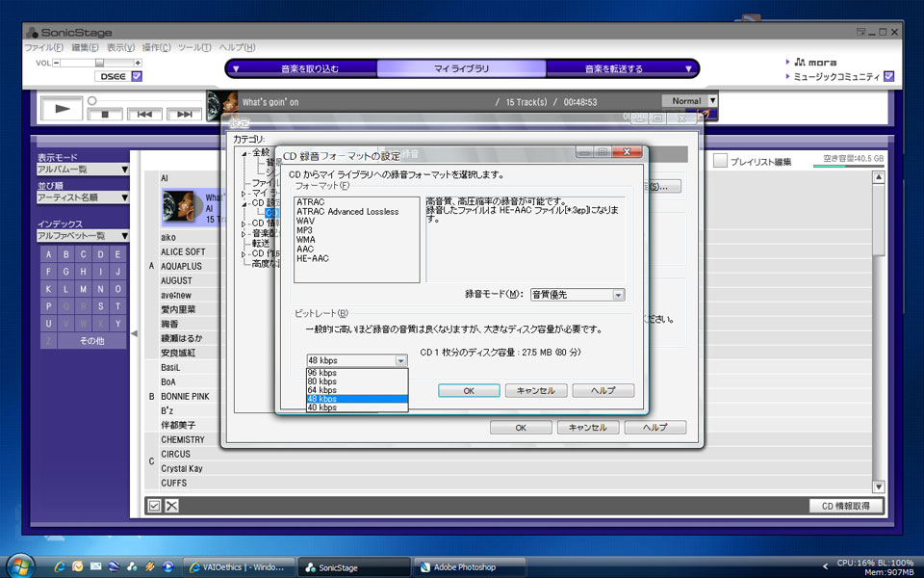This screenshot has height=578, width=924.
Task: Click ヘルプ in the CD録音フォーマット dialog
Action: pos(603,390)
